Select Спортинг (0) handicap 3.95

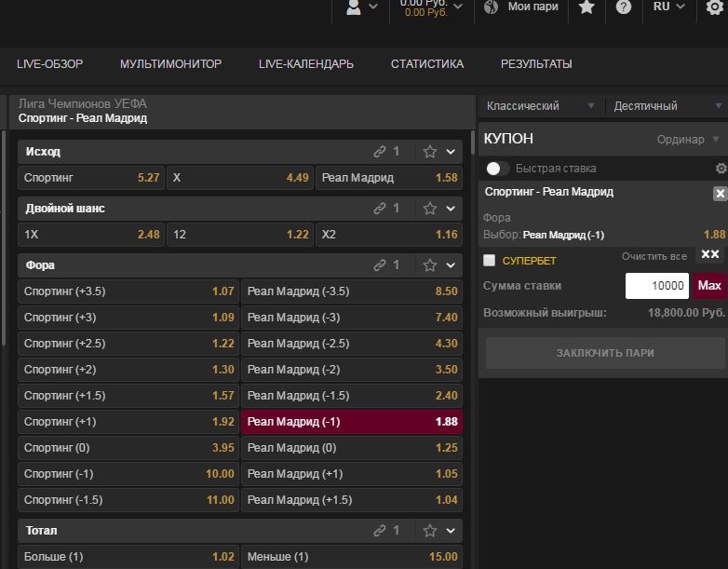[x=128, y=448]
